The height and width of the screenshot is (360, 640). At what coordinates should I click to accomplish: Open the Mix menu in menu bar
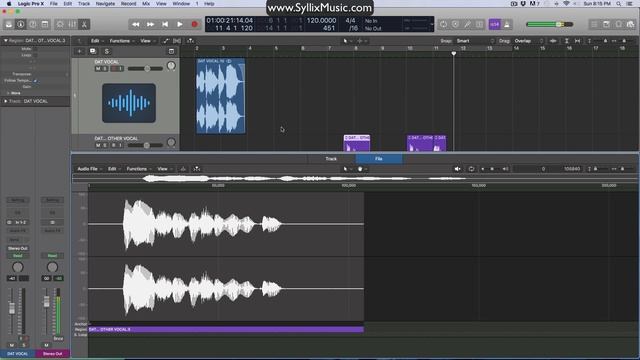(146, 4)
